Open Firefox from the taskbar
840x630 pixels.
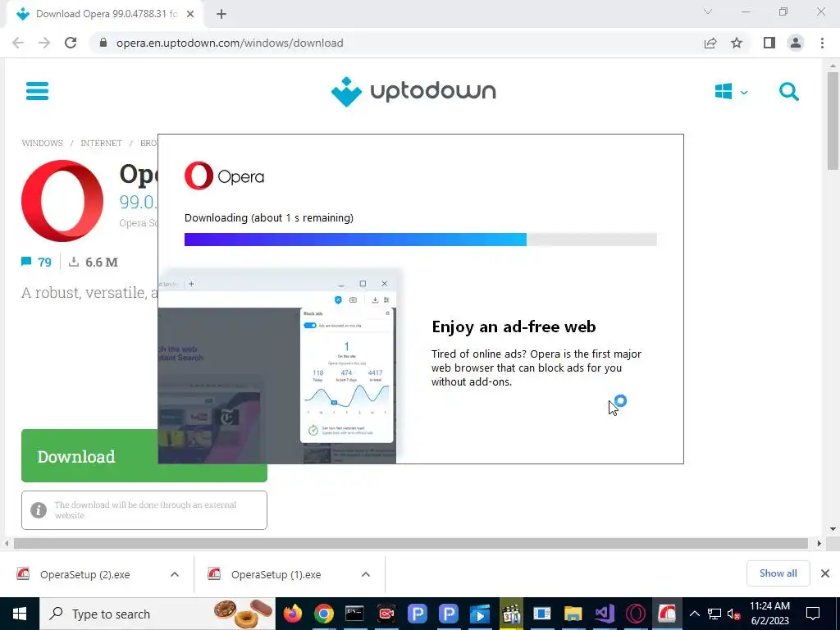click(293, 614)
